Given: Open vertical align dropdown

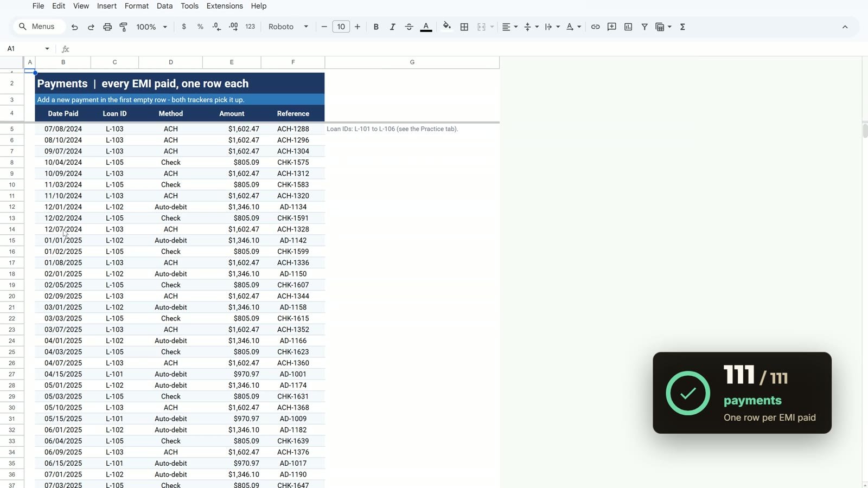Looking at the screenshot, I should pyautogui.click(x=531, y=27).
